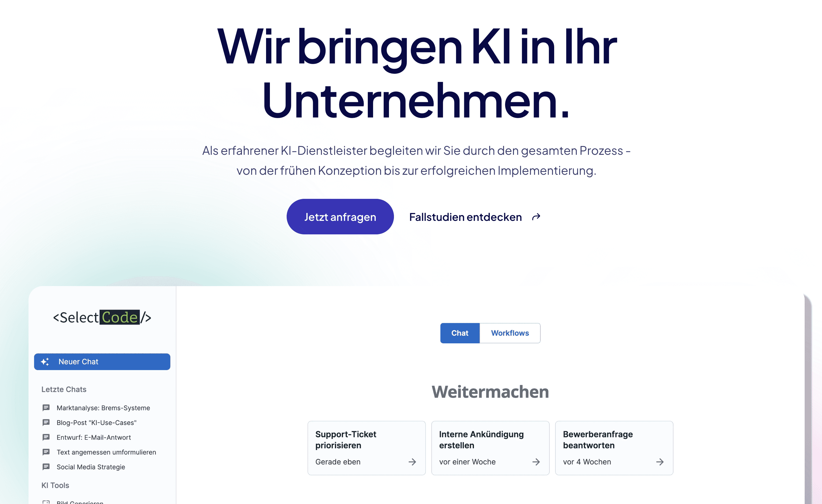Click the Neuer Chat icon button
This screenshot has width=822, height=504.
(x=46, y=362)
